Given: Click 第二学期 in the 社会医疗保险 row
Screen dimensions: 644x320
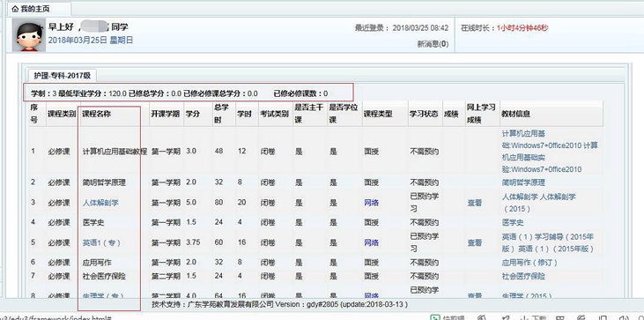Looking at the screenshot, I should coord(166,276).
